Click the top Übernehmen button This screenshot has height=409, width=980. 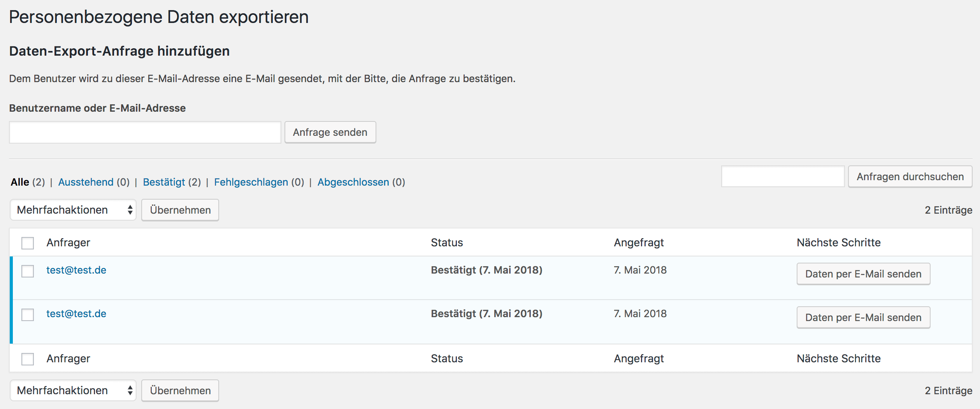pyautogui.click(x=180, y=210)
